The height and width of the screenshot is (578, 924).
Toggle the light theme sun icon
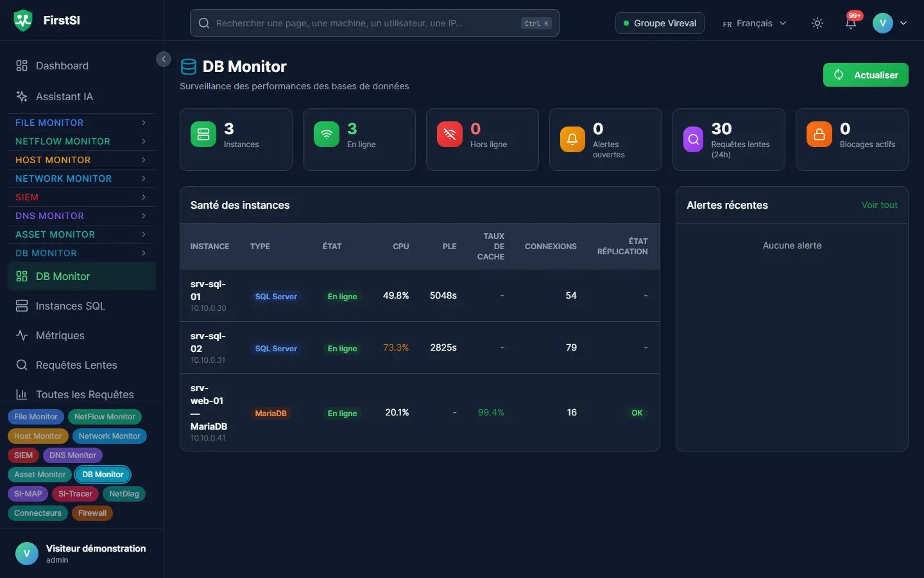pos(817,23)
